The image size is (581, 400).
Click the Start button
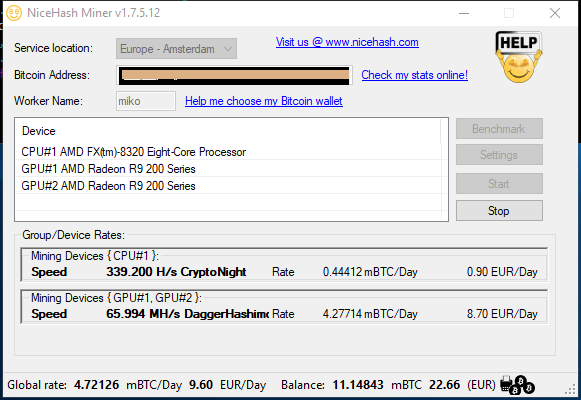499,184
